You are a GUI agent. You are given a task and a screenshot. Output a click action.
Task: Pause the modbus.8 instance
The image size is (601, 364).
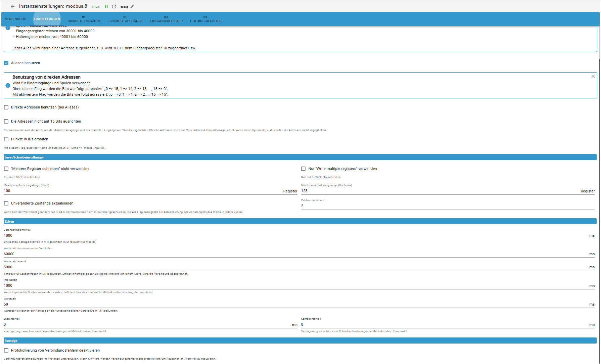[106, 6]
